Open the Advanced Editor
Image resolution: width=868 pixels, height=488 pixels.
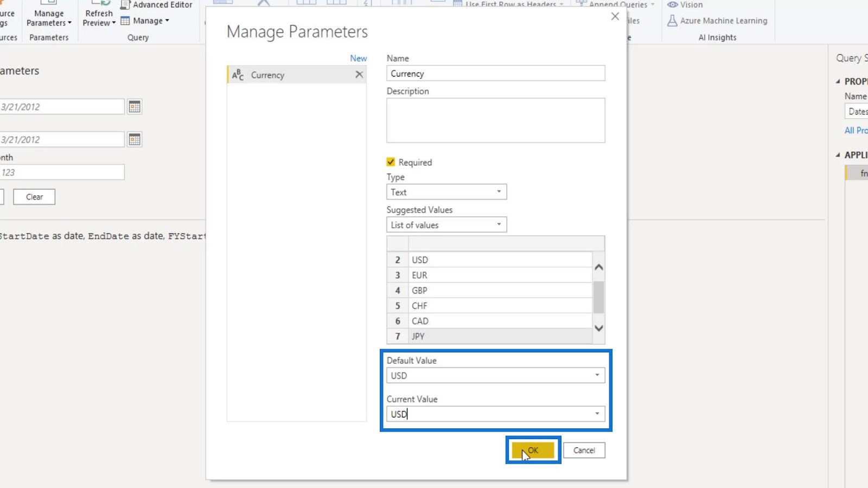[156, 5]
